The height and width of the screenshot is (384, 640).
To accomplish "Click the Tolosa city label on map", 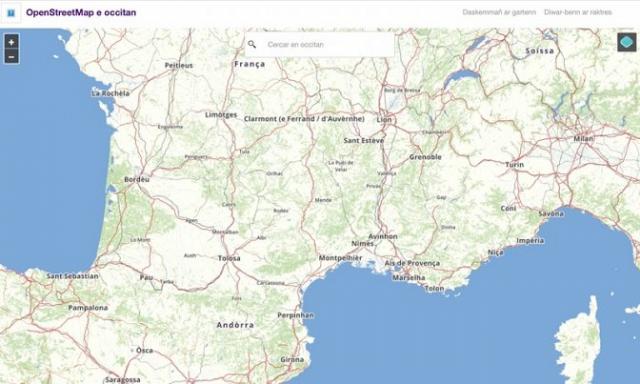I will tap(229, 258).
